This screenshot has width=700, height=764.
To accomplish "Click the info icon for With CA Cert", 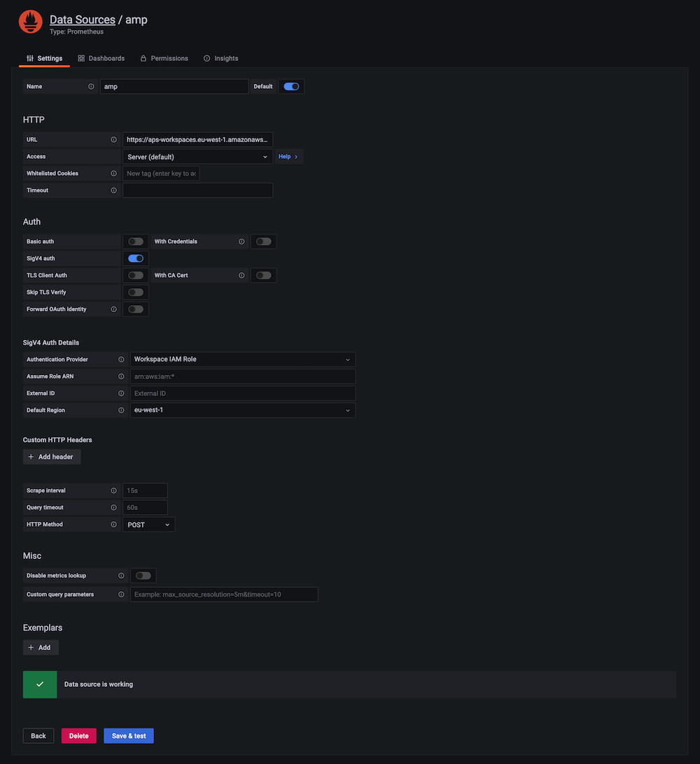I will 241,275.
